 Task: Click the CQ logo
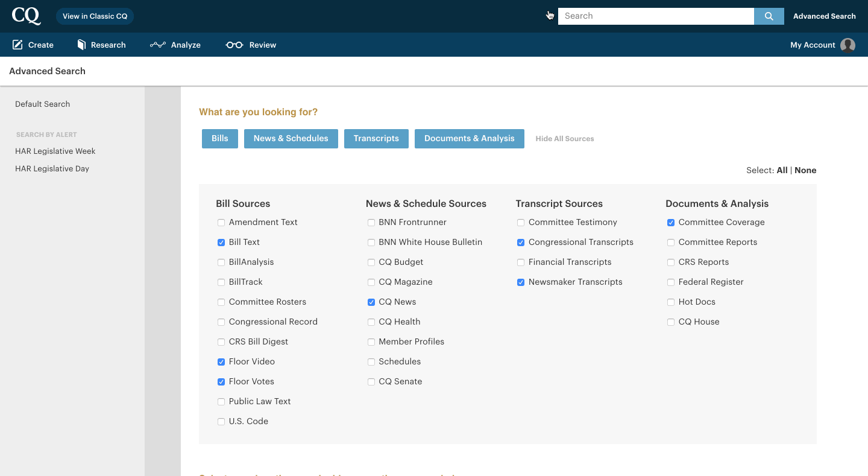coord(27,16)
